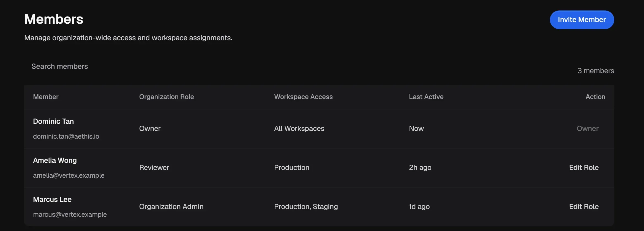Click the Reviewer role cell
The image size is (644, 231).
coord(154,167)
